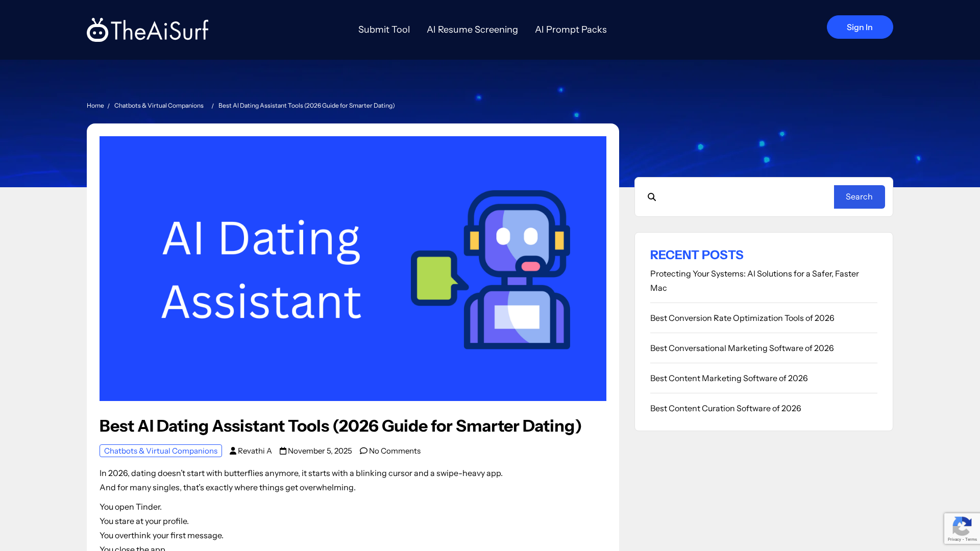Click the Chatbots & Virtual Companions category tag

click(x=161, y=451)
